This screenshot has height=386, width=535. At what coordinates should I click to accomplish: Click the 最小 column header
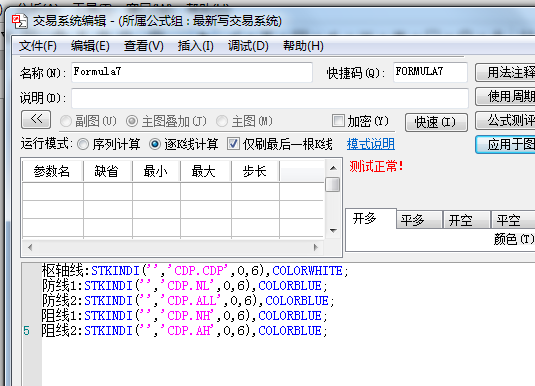click(156, 171)
